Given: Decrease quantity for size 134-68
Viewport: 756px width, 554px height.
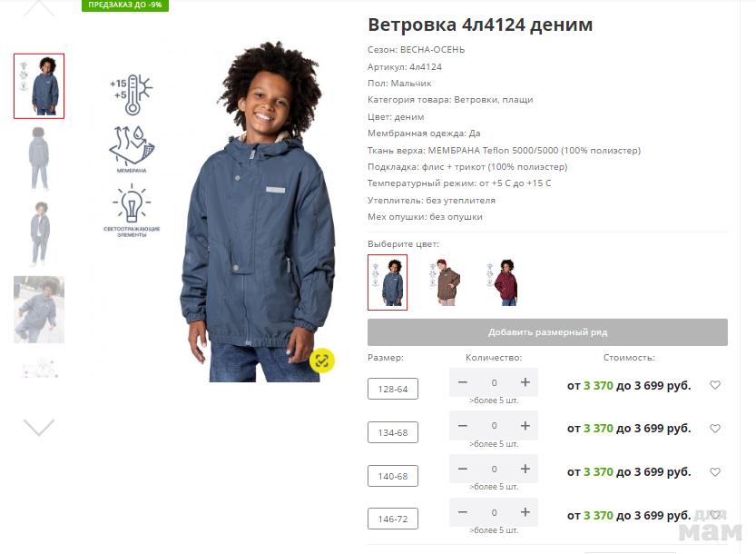Looking at the screenshot, I should coord(462,426).
